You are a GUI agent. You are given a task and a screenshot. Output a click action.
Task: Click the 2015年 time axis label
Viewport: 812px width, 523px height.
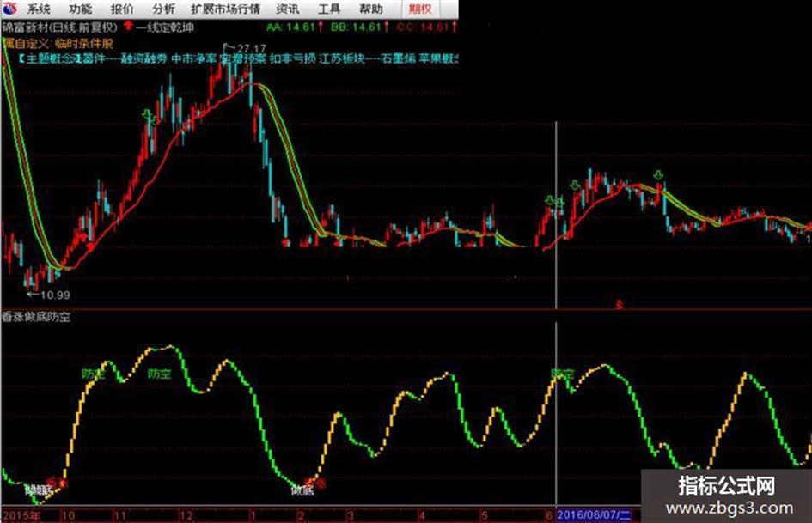[x=21, y=515]
